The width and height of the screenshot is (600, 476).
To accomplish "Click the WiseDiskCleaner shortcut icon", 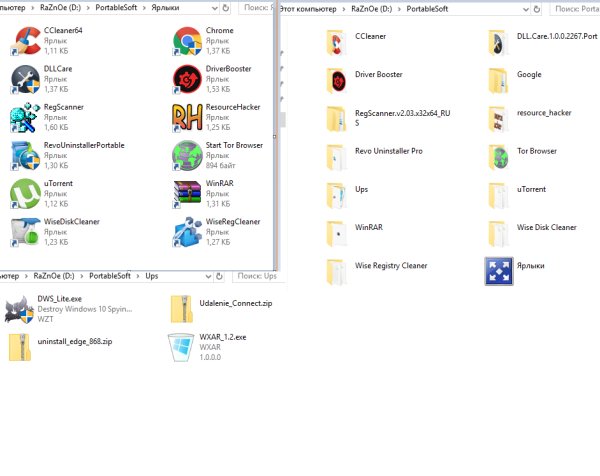I will click(x=25, y=232).
